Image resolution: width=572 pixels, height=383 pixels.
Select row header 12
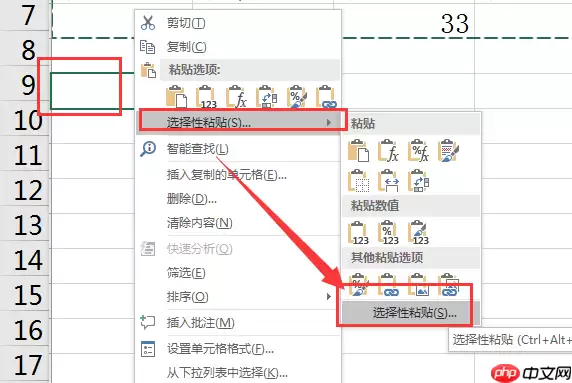tap(25, 189)
